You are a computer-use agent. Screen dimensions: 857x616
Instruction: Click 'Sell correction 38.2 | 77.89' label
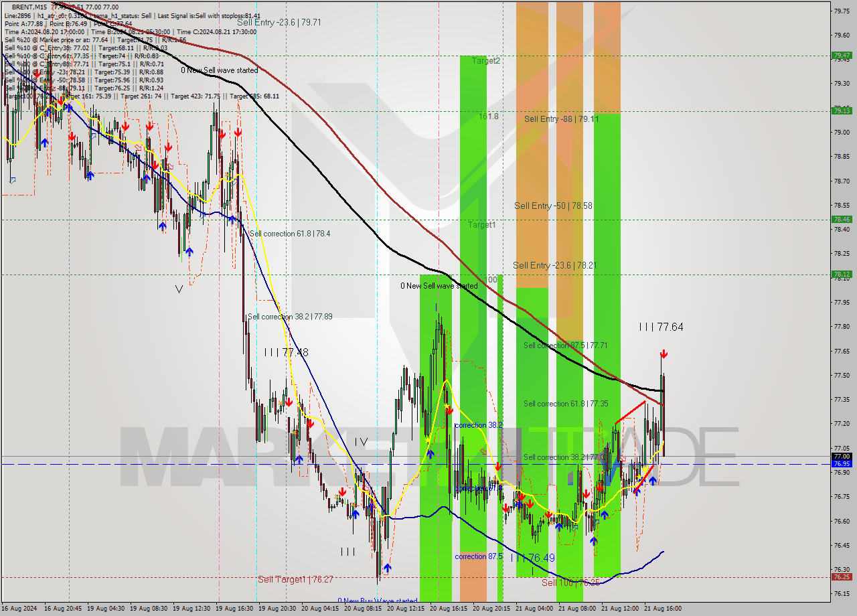[x=290, y=317]
